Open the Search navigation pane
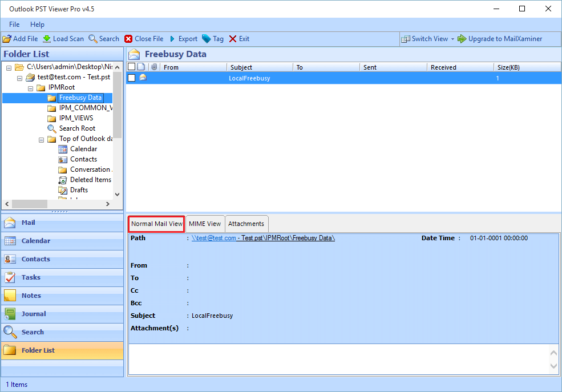Viewport: 562px width, 392px height. (62, 332)
